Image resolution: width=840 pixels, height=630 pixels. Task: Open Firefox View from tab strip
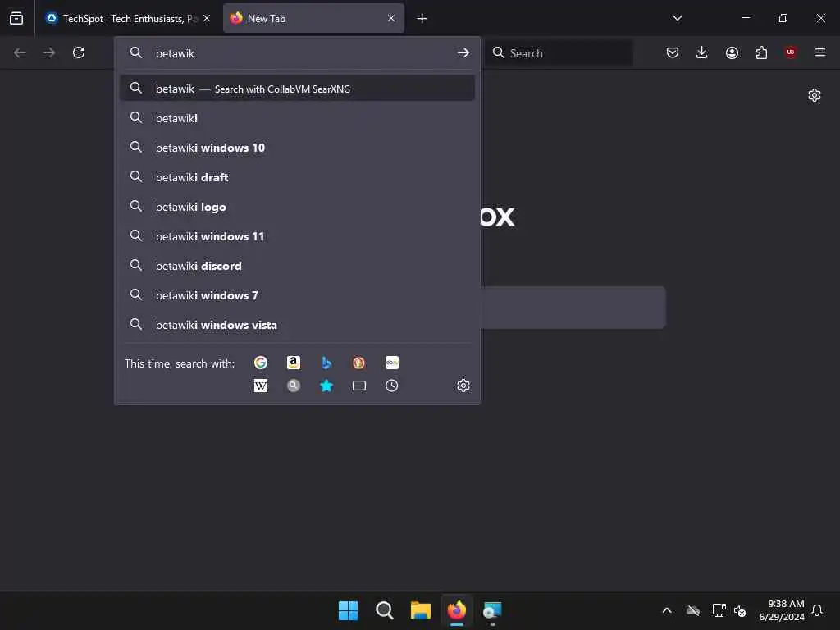[16, 18]
